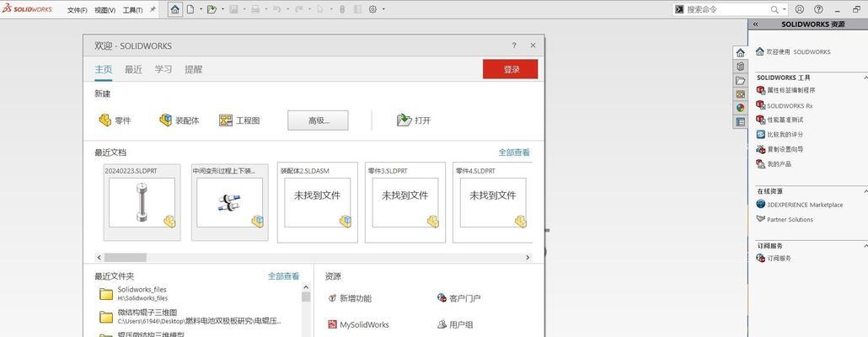Click 全部查看 next to 最近文件夹
The width and height of the screenshot is (868, 337).
click(284, 276)
